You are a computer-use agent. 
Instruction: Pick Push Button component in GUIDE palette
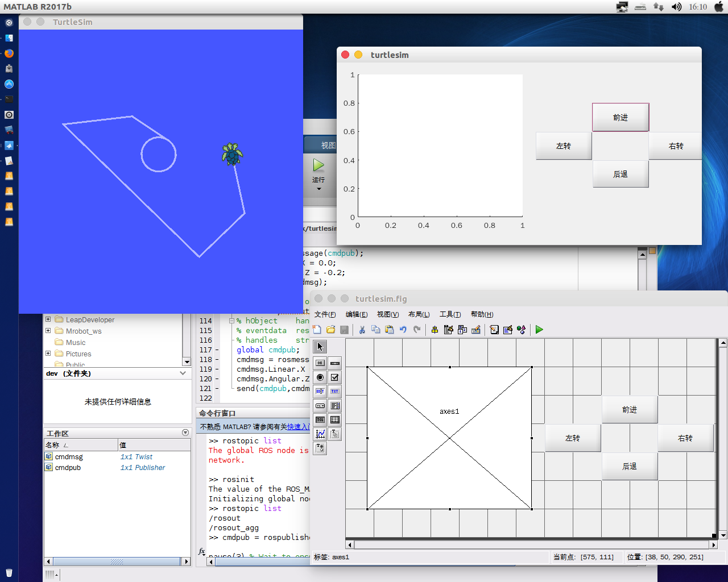tap(320, 363)
